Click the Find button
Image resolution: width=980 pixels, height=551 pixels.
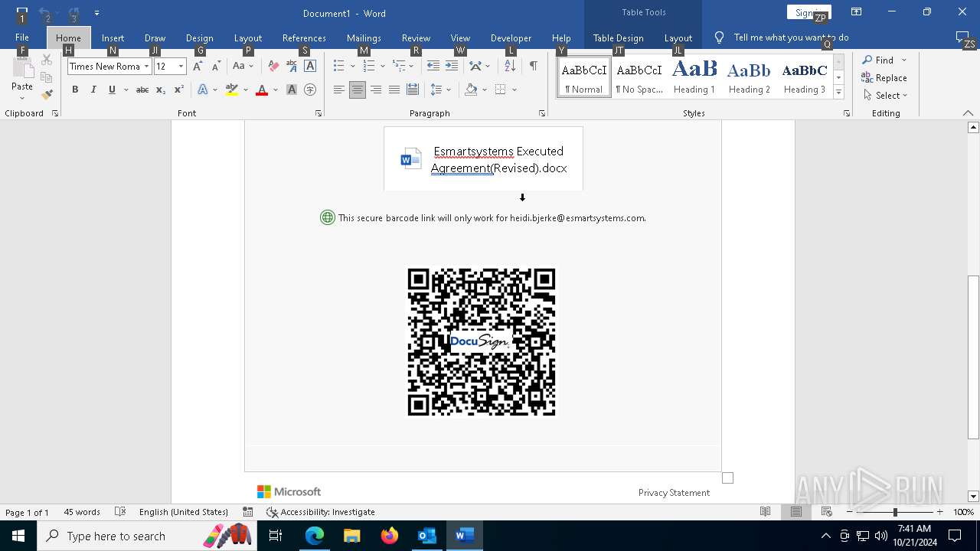pyautogui.click(x=877, y=60)
